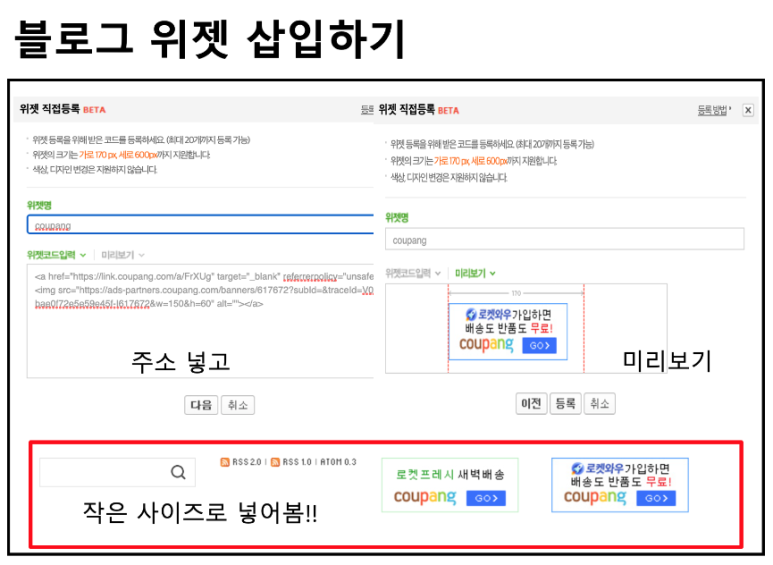Click the 위젯명 label in left dialog
This screenshot has height=565, width=773.
pyautogui.click(x=39, y=205)
